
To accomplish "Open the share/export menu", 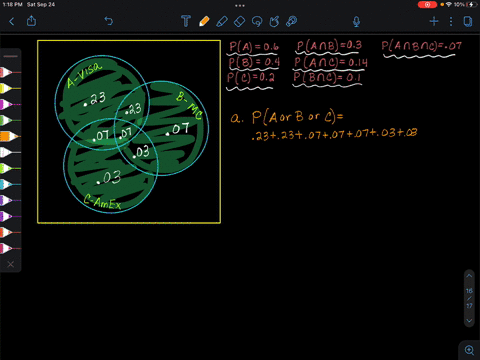I will [x=31, y=21].
